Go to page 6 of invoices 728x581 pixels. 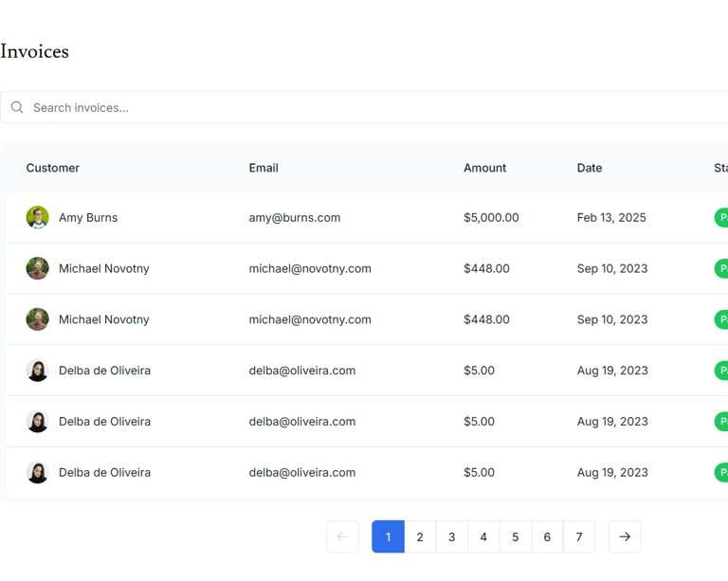pyautogui.click(x=547, y=536)
